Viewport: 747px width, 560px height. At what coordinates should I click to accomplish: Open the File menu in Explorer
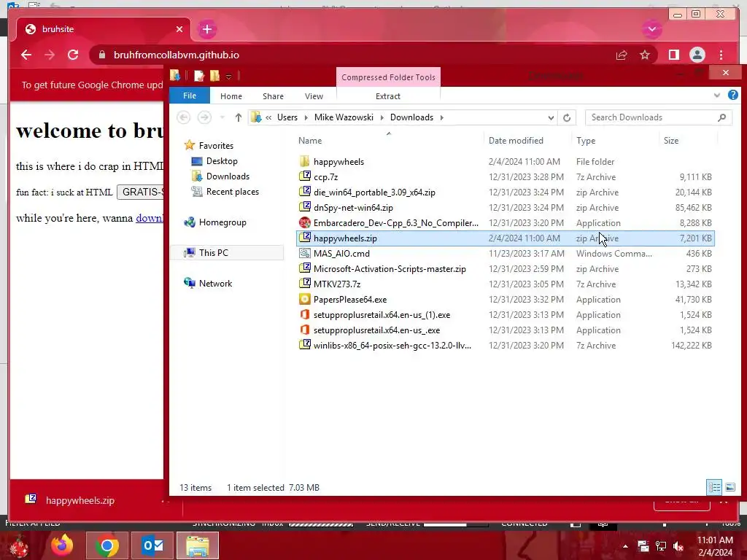(x=190, y=96)
